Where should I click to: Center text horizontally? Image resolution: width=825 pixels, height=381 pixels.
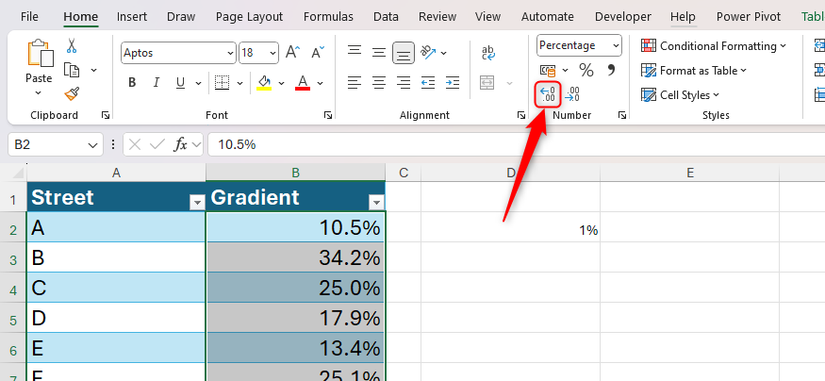coord(379,83)
